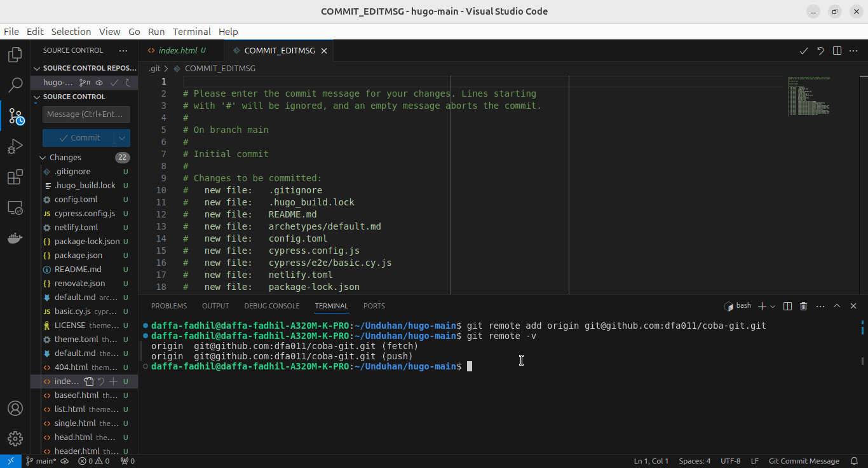This screenshot has width=868, height=468.
Task: Select the bash terminal instance label
Action: point(738,306)
